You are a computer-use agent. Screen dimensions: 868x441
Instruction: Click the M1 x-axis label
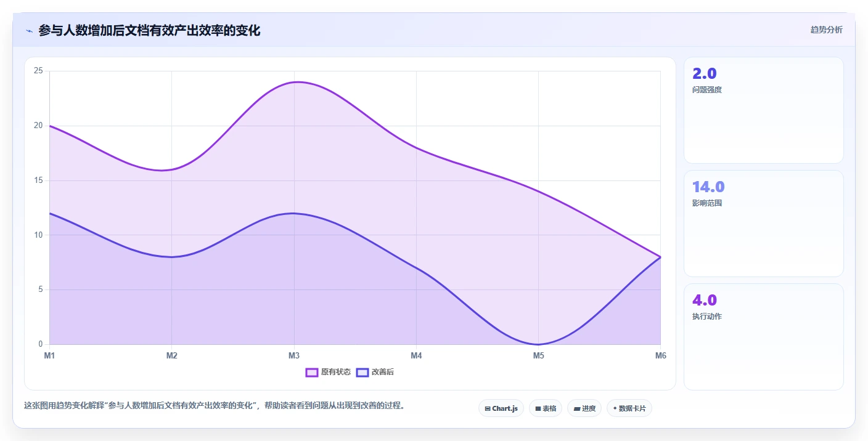49,355
